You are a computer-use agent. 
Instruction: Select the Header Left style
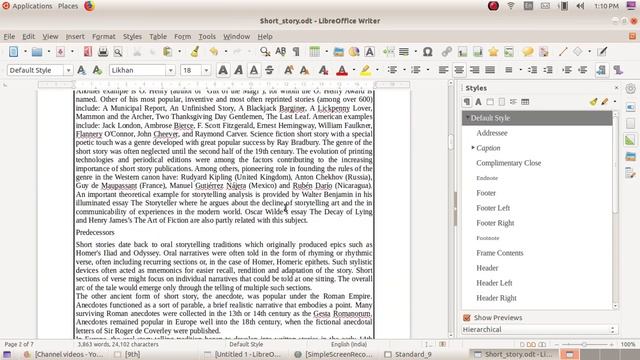[494, 283]
